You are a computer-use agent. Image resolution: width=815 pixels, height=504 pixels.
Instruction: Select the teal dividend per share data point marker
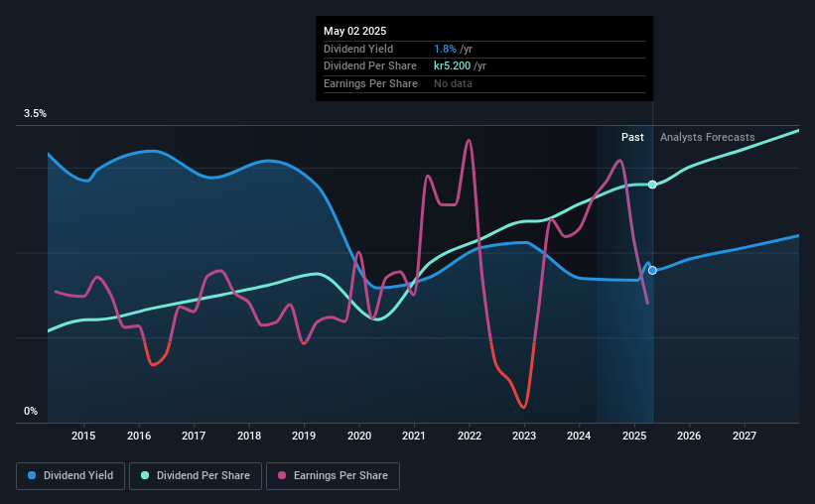(652, 185)
